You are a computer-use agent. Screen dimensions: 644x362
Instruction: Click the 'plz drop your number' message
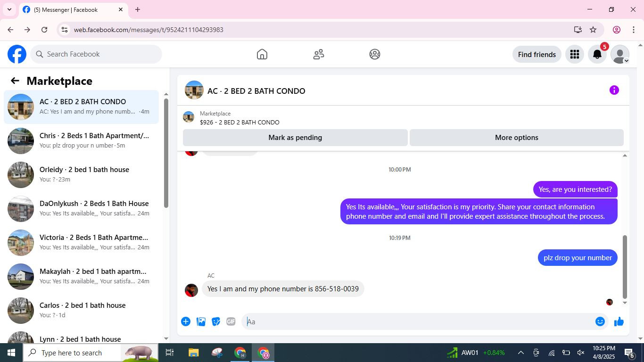(578, 257)
